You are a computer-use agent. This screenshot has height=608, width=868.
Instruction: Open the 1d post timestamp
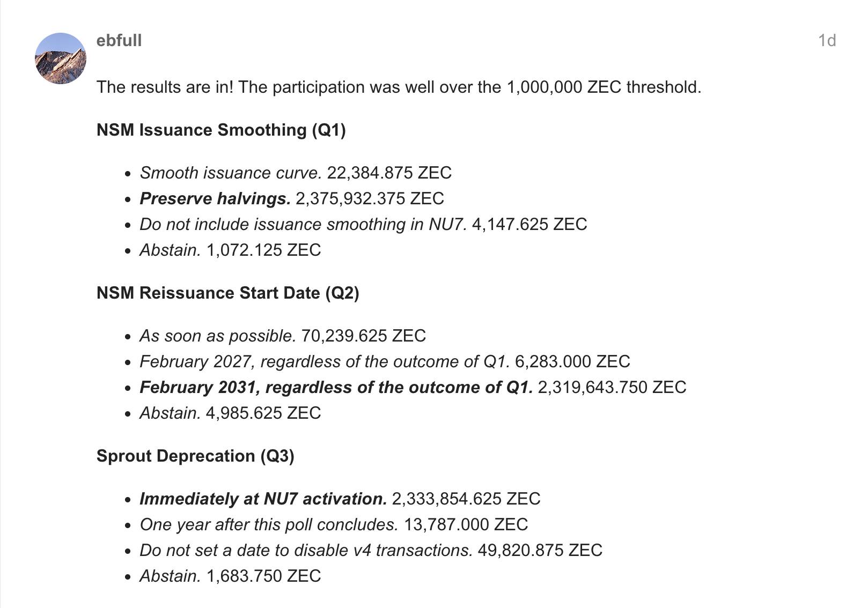pos(827,41)
